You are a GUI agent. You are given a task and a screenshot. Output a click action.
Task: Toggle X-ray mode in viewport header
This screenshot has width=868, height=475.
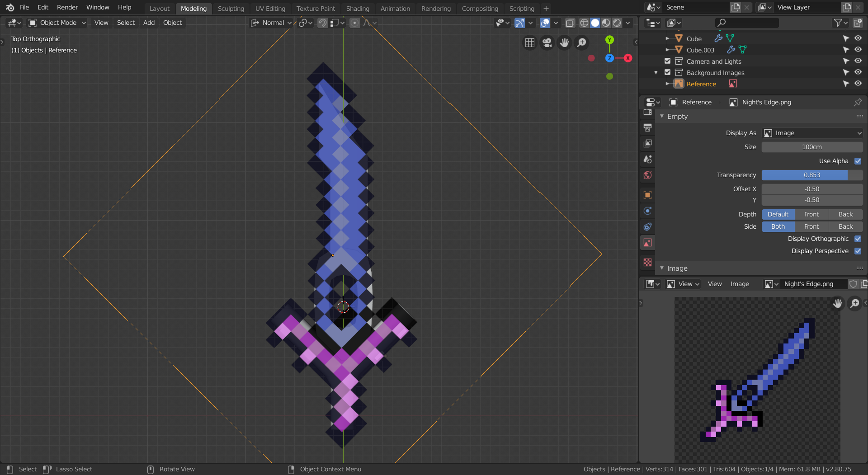(570, 23)
